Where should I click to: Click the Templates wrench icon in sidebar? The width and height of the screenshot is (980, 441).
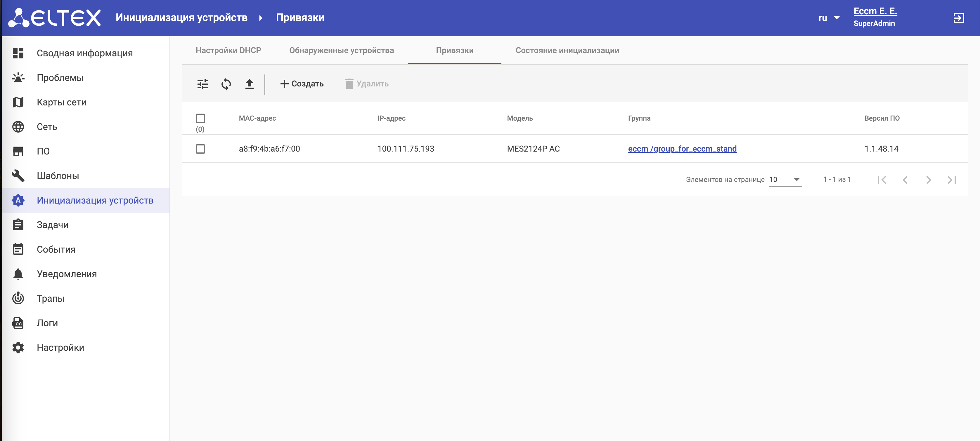18,176
